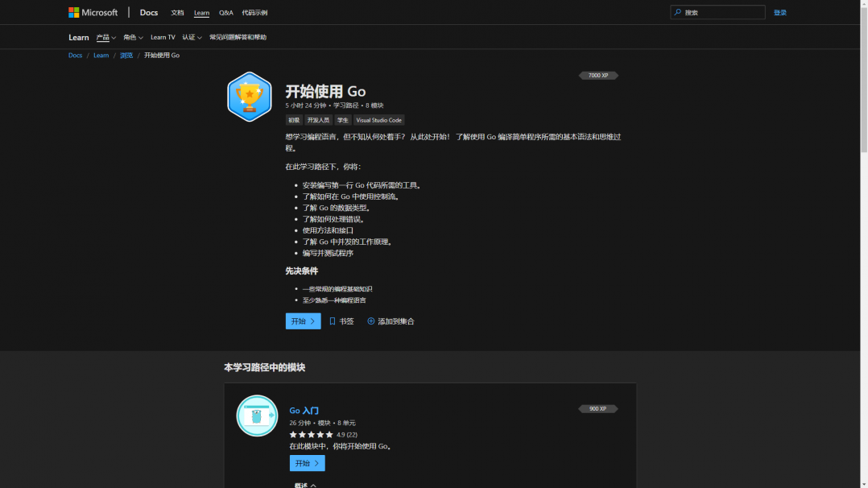
Task: Click the 开发人员 tag
Action: point(318,120)
